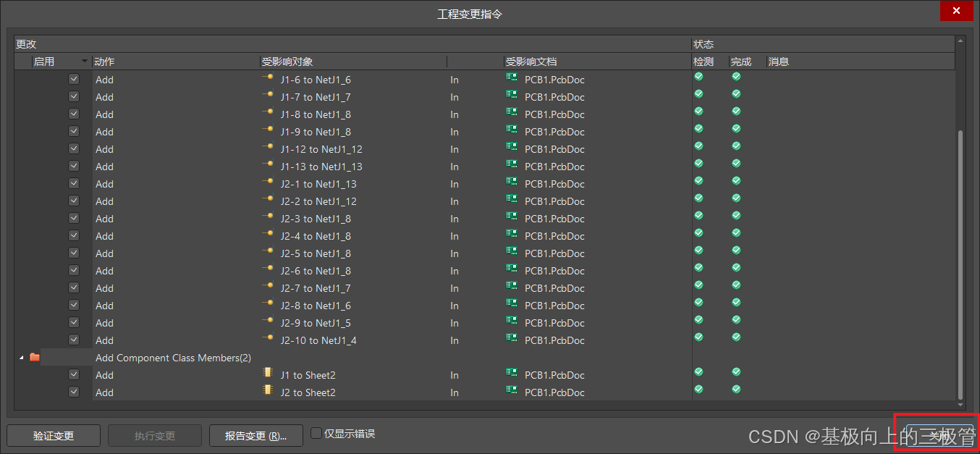Screen dimensions: 980x454
Task: Click the scrollbar up arrow
Action: point(960,41)
